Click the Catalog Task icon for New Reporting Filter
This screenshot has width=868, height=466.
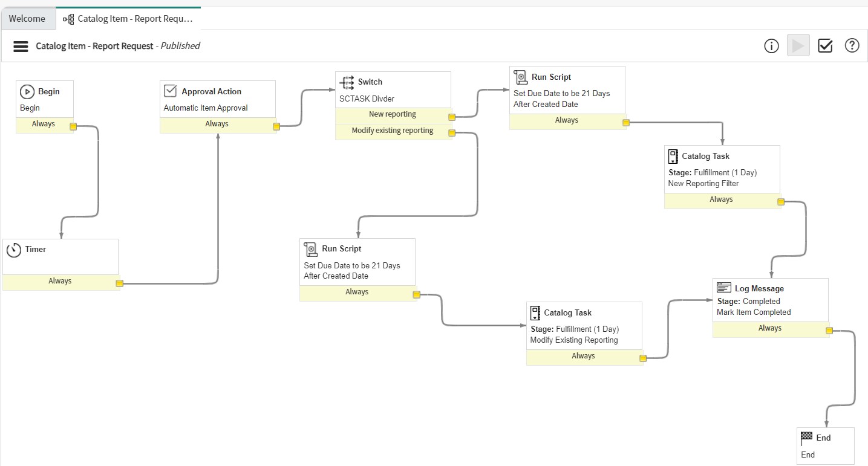[673, 156]
